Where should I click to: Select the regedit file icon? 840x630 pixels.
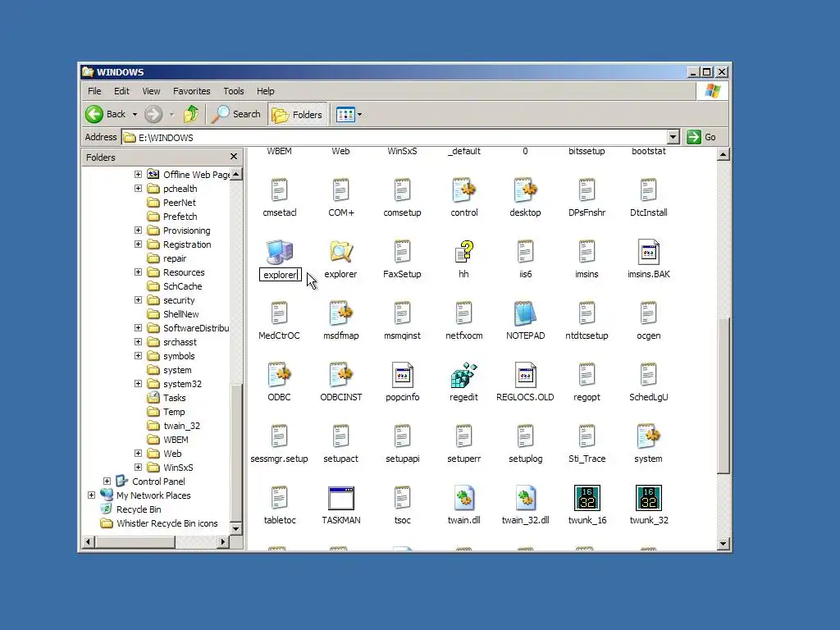click(464, 375)
